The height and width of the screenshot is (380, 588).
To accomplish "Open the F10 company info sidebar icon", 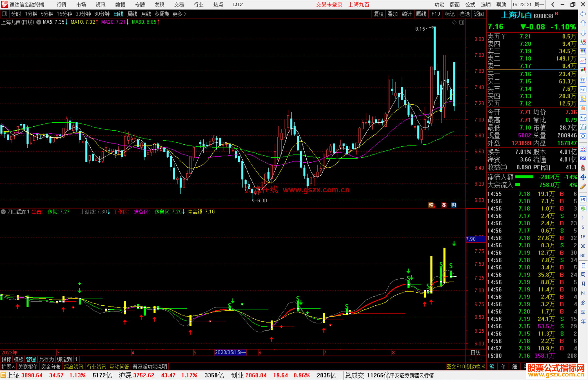I will (583, 89).
